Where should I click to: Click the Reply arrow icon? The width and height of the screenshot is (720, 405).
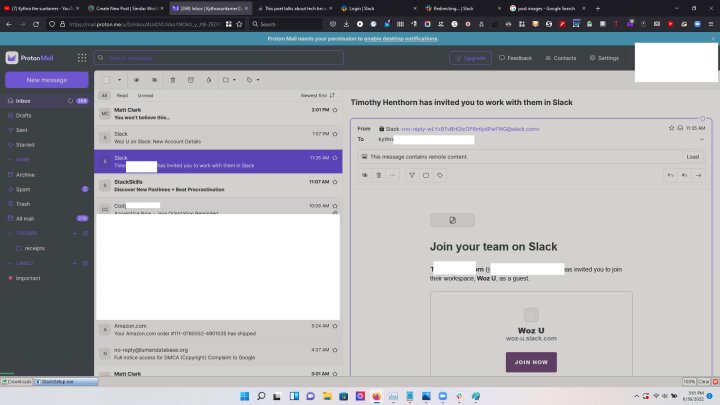click(670, 175)
